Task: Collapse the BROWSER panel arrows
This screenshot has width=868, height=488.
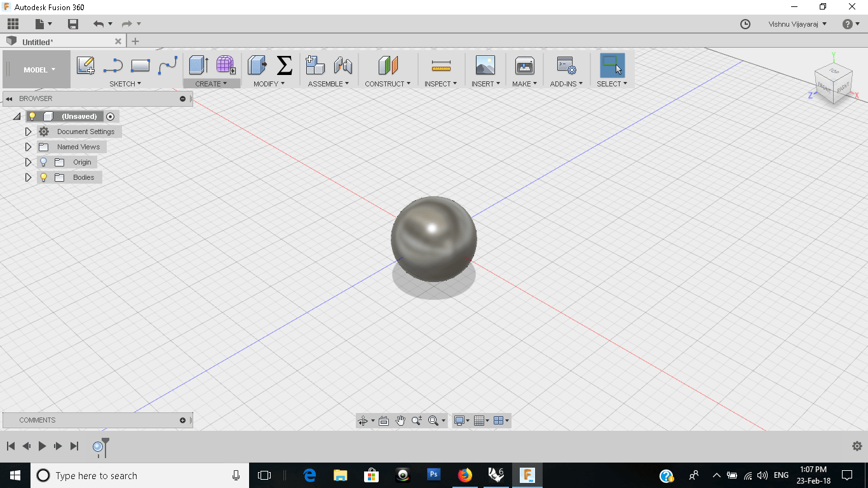Action: (x=10, y=99)
